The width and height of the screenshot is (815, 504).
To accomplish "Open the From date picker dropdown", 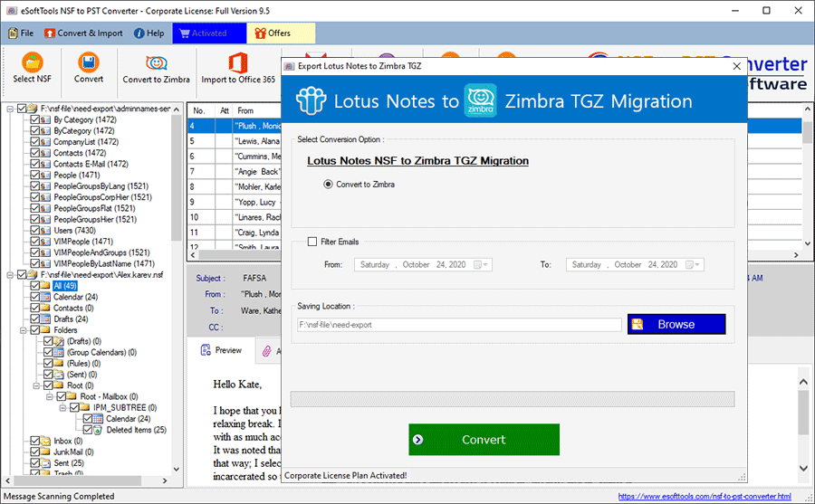I will point(481,264).
